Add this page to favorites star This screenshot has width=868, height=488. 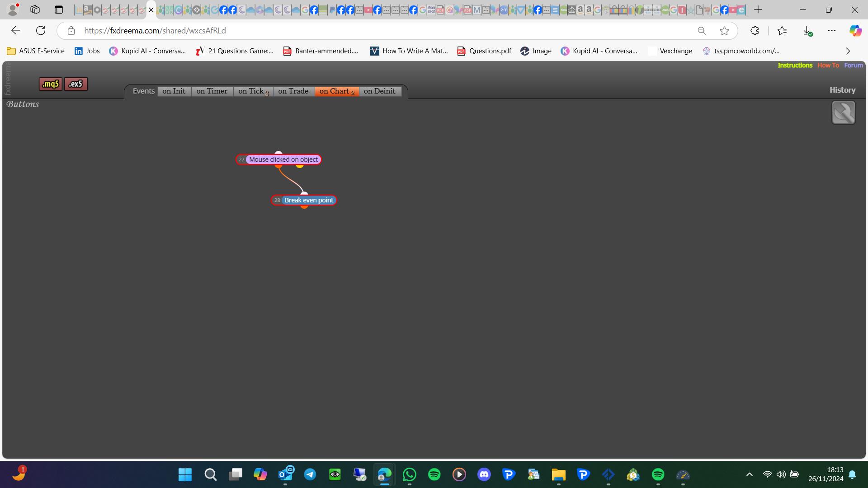724,31
